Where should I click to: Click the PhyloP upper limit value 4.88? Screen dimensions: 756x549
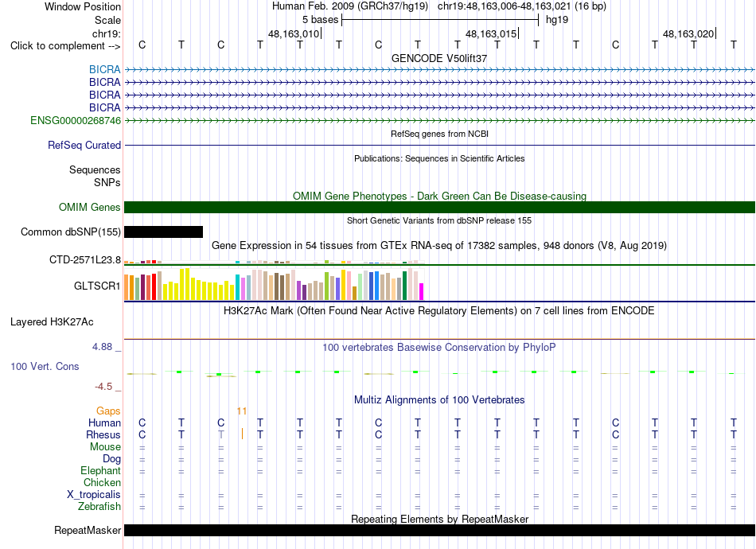[102, 347]
